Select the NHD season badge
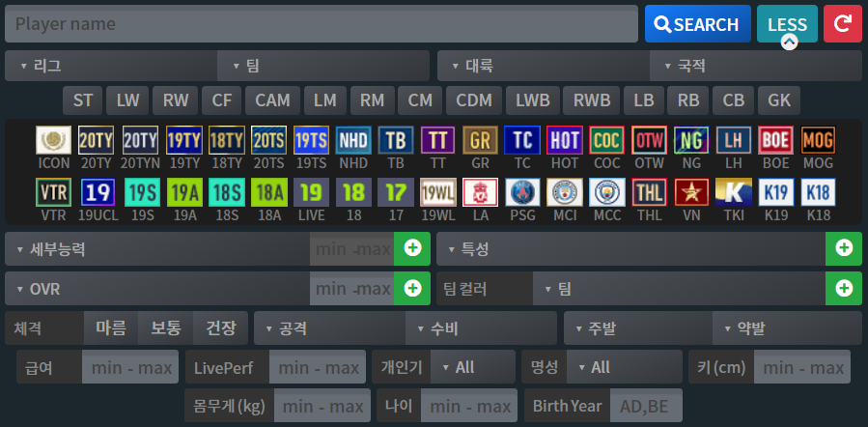 click(x=353, y=140)
